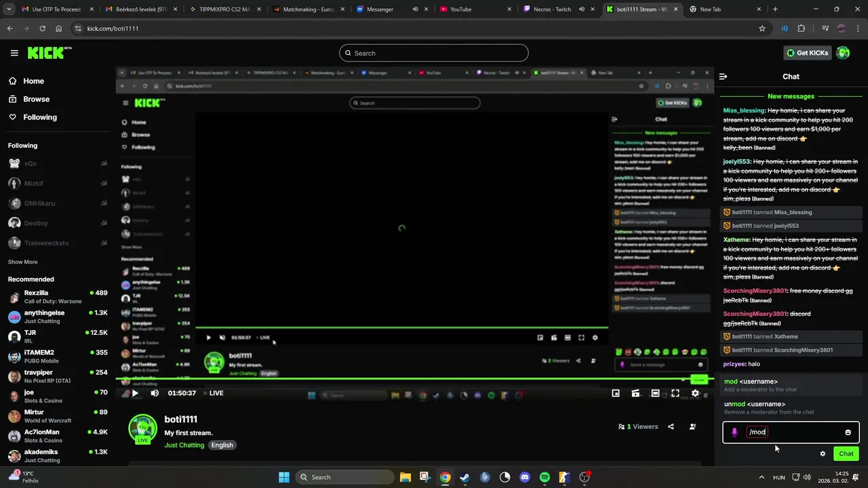
Task: Share the stream
Action: (x=671, y=427)
